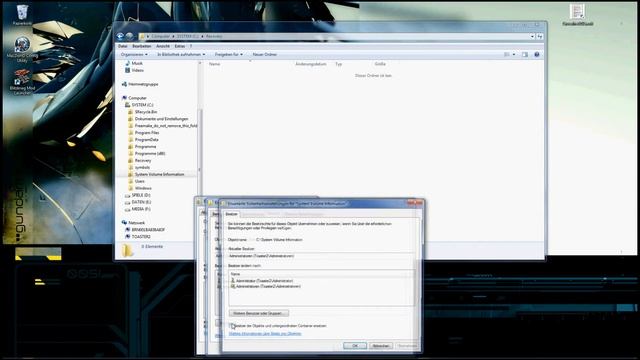The height and width of the screenshot is (360, 640).
Task: Click the Netzwerk icon in navigation tree
Action: (x=124, y=222)
